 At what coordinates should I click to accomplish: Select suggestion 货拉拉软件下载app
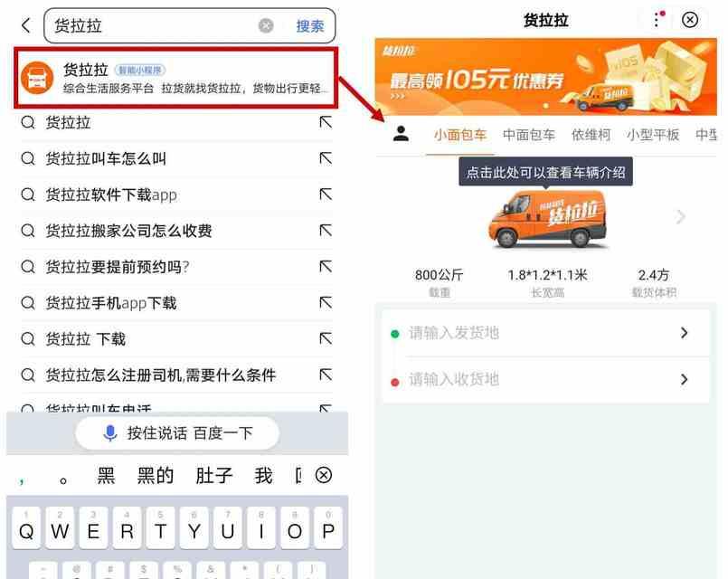click(111, 195)
